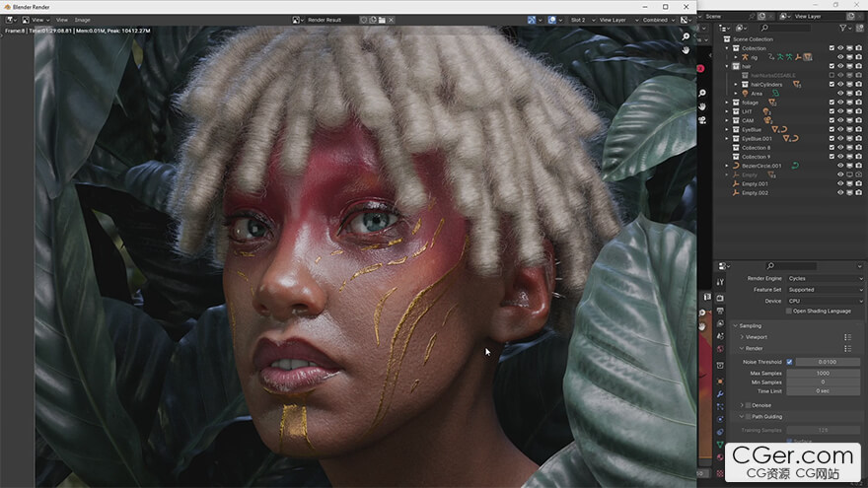Enable Open Shading Language checkbox

(x=789, y=311)
